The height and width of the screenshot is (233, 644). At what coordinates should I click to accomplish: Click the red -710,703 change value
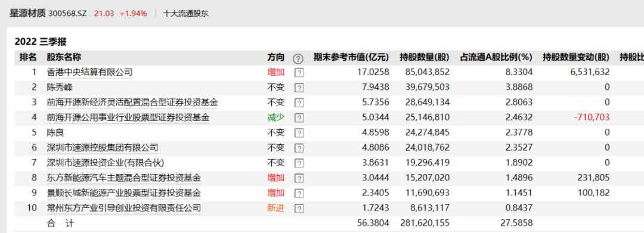(x=592, y=118)
